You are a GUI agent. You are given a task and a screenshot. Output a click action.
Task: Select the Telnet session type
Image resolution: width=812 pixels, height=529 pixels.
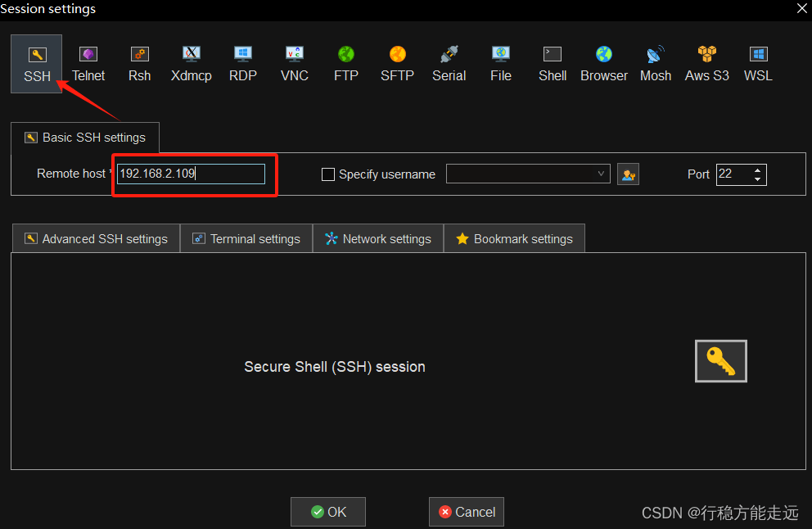[x=88, y=64]
